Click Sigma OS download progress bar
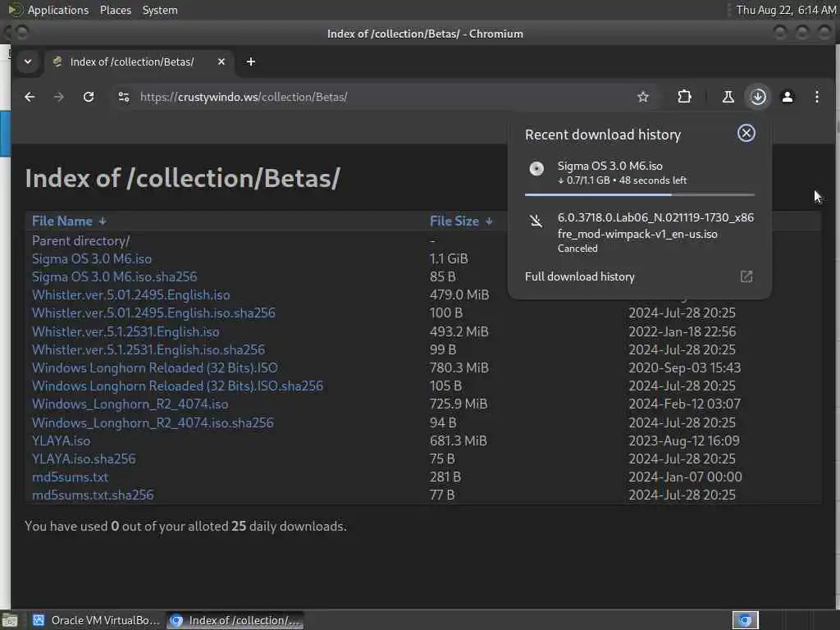 tap(640, 194)
